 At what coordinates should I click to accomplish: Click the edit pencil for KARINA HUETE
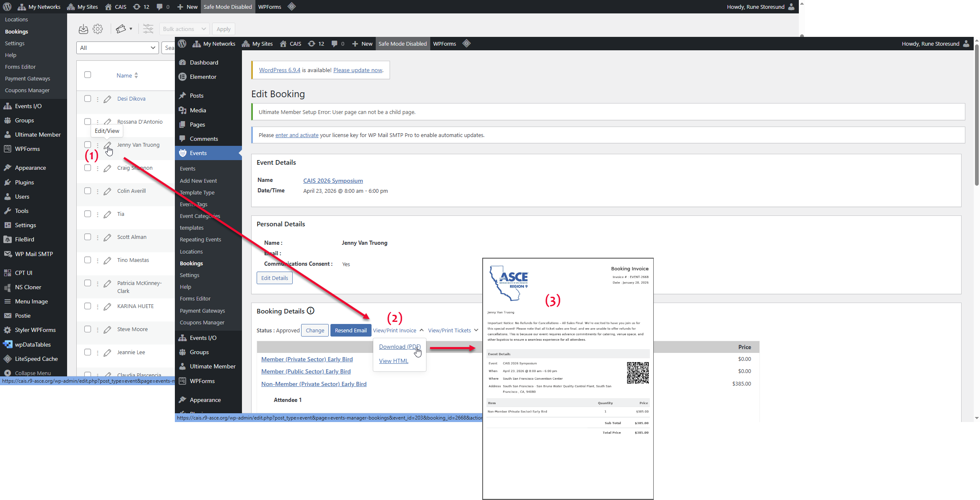tap(107, 306)
